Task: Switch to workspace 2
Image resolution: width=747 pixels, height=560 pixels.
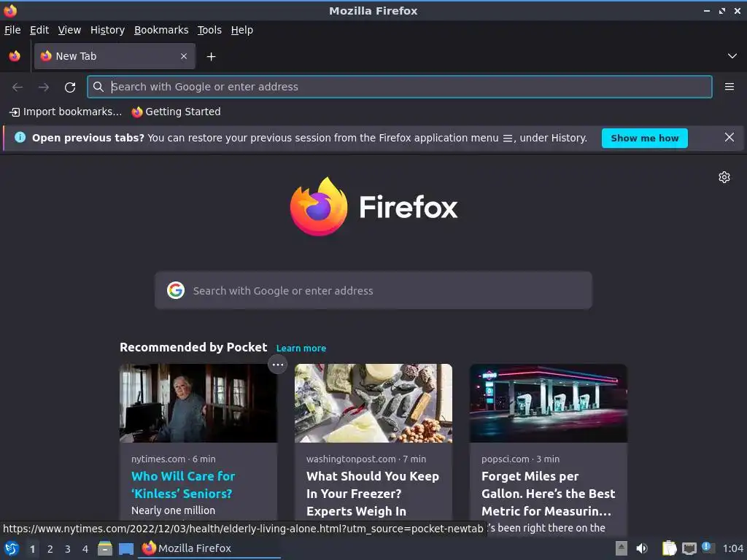Action: (x=50, y=549)
